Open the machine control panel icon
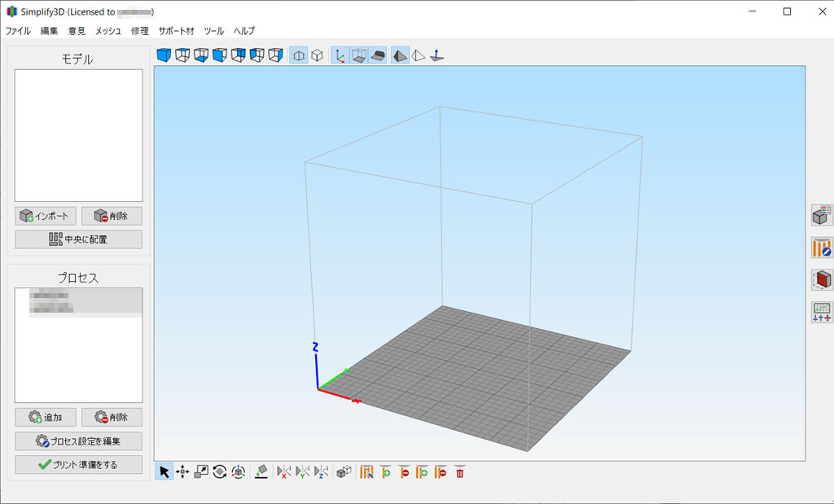 click(x=822, y=312)
